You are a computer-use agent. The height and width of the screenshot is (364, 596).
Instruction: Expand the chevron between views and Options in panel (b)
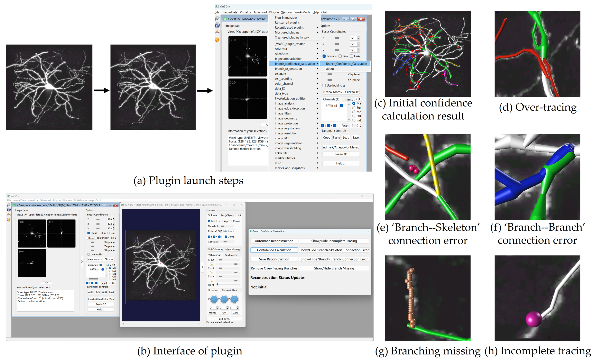(x=82, y=261)
